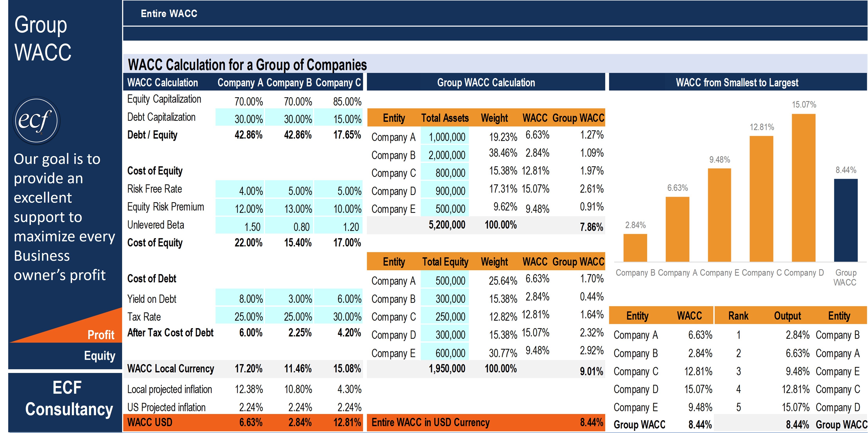The width and height of the screenshot is (868, 433).
Task: Click the WACC USD orange row label
Action: click(150, 422)
